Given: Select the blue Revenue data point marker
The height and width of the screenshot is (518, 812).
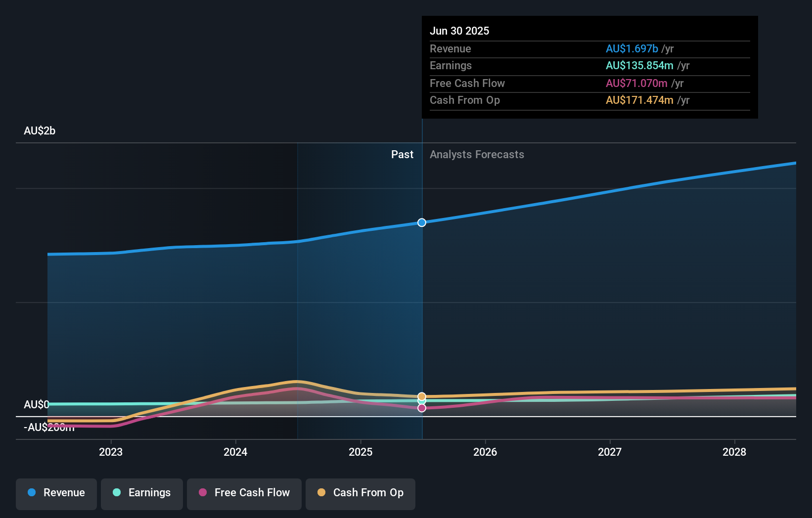Looking at the screenshot, I should tap(421, 222).
